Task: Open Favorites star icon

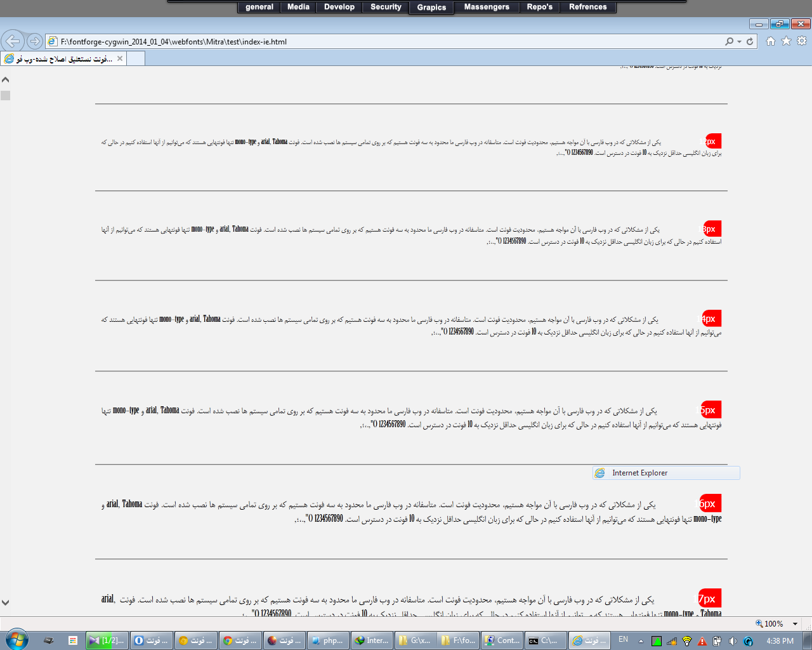Action: pyautogui.click(x=786, y=41)
